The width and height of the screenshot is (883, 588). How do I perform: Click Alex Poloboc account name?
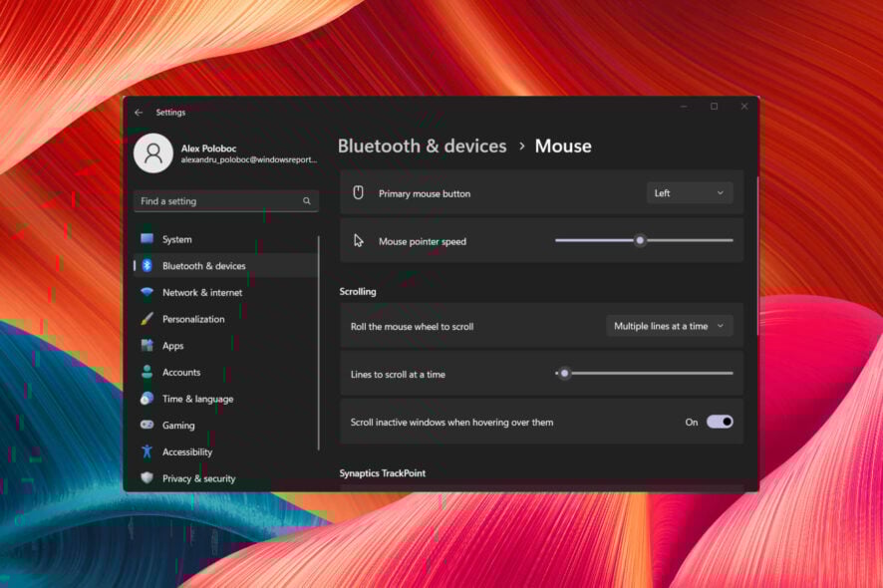click(208, 148)
